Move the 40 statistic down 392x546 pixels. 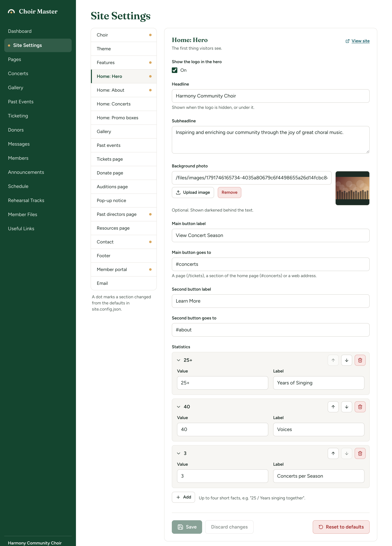coord(346,407)
